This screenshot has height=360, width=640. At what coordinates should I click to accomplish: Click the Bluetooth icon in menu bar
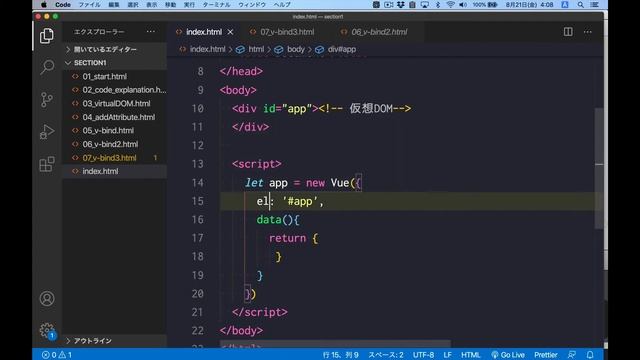pyautogui.click(x=438, y=5)
